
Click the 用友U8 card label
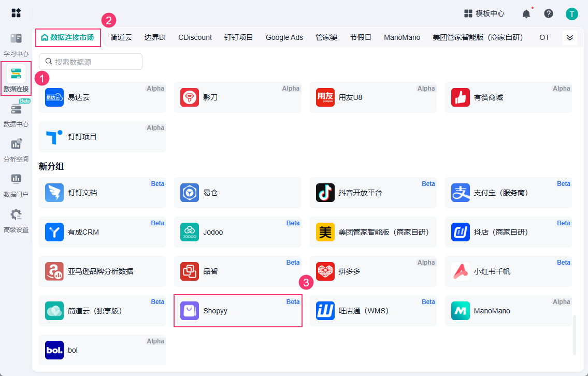pos(350,97)
